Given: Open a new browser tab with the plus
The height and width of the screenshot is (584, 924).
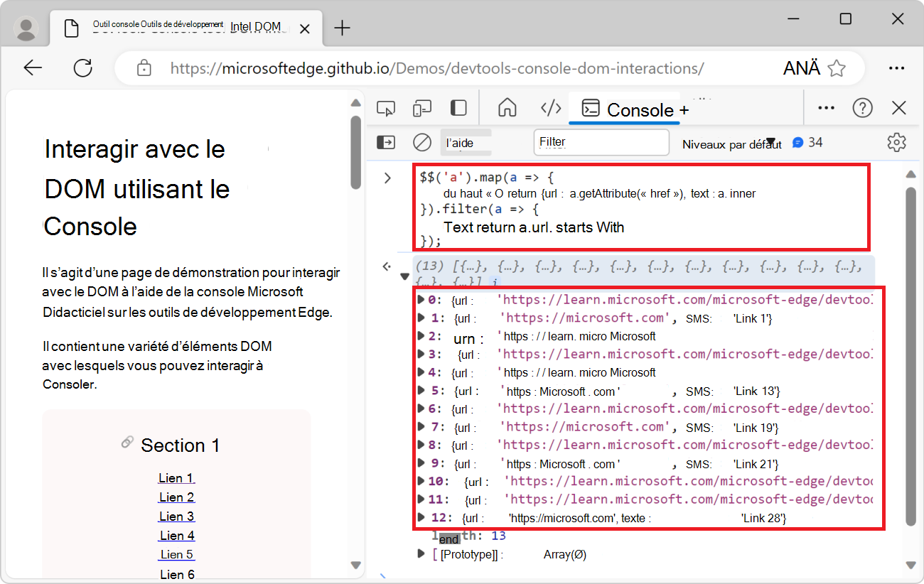Looking at the screenshot, I should pos(343,28).
